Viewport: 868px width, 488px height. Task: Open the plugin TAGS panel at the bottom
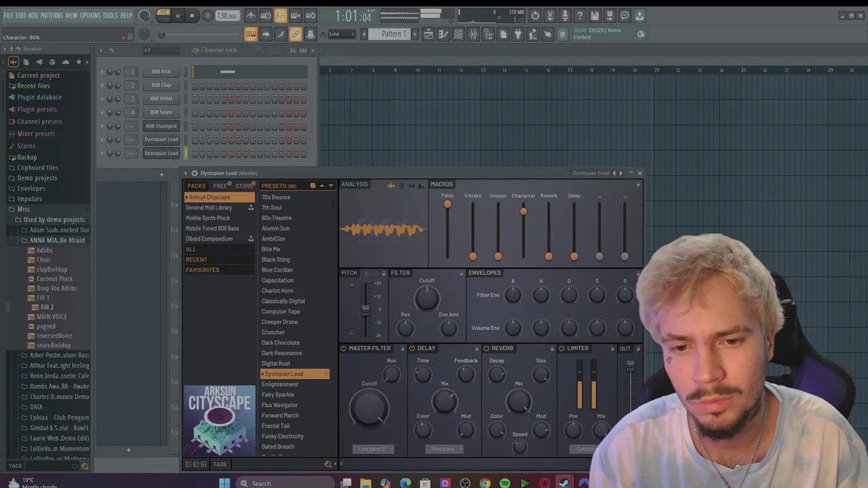click(x=220, y=464)
